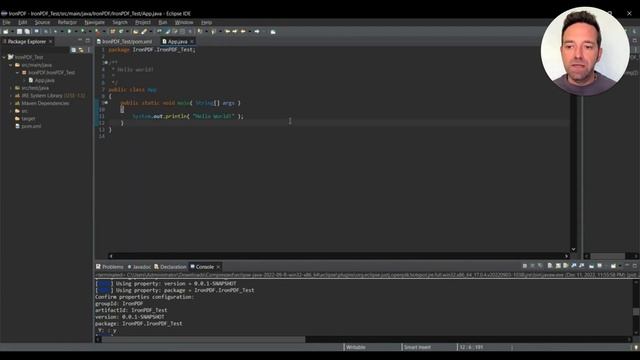This screenshot has width=640, height=360.
Task: Collapse the IronPDF.IronPDF_Test package node
Action: 18,73
